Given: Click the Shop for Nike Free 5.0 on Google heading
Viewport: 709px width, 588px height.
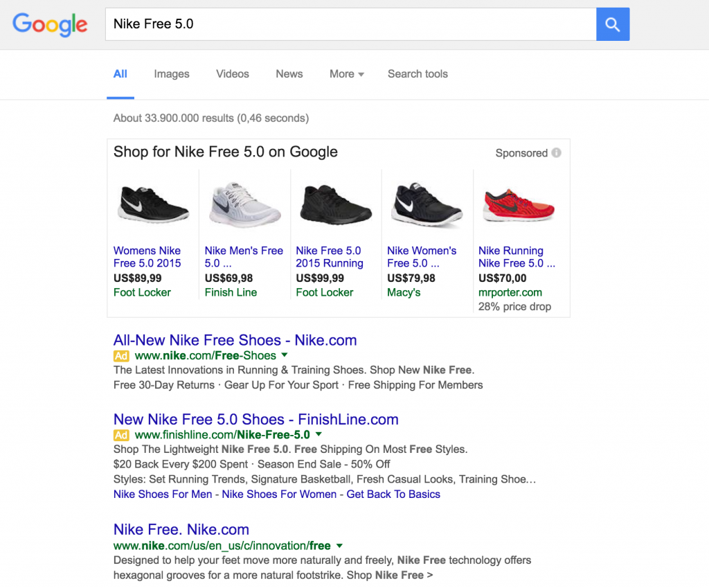Looking at the screenshot, I should (226, 152).
